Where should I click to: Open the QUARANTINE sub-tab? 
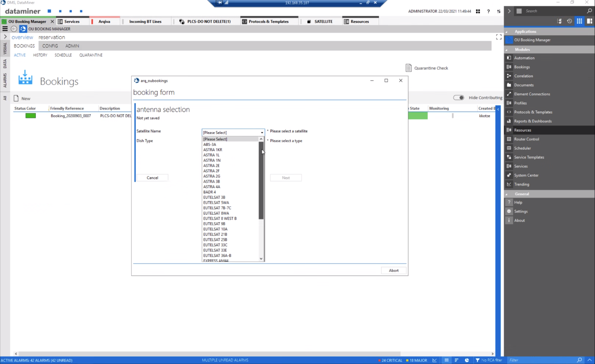point(91,55)
